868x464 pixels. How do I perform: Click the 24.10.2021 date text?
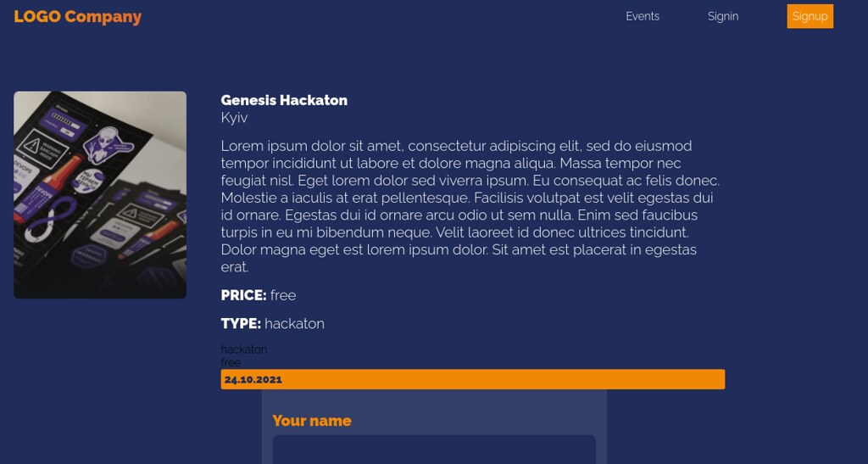point(253,380)
